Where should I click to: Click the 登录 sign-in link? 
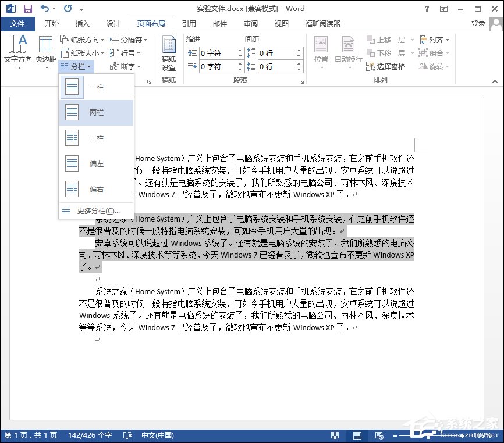(478, 23)
